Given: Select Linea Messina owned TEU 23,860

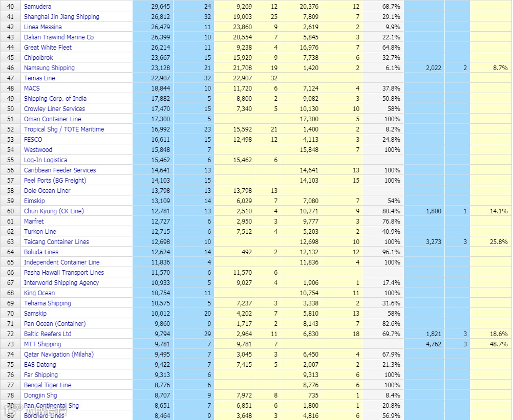Looking at the screenshot, I should click(x=243, y=27).
